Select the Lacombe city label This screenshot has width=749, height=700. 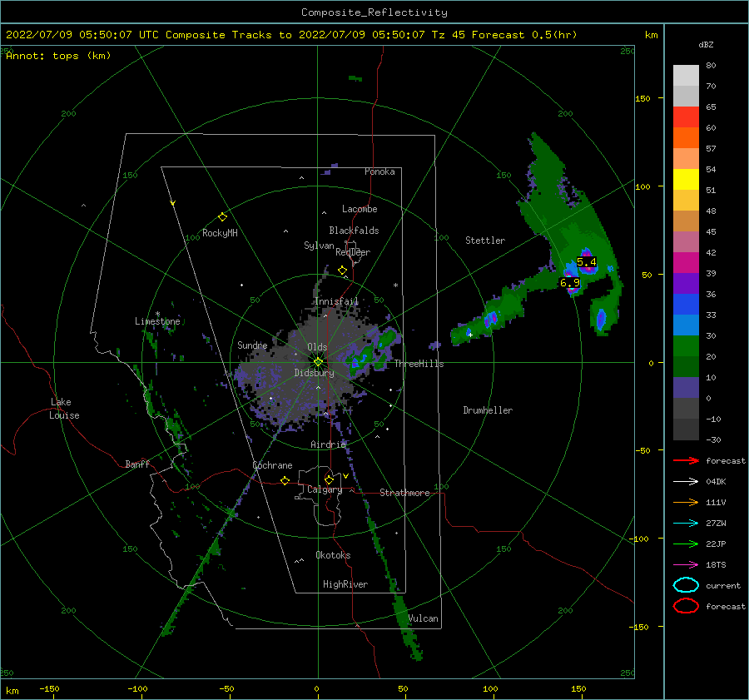[360, 209]
